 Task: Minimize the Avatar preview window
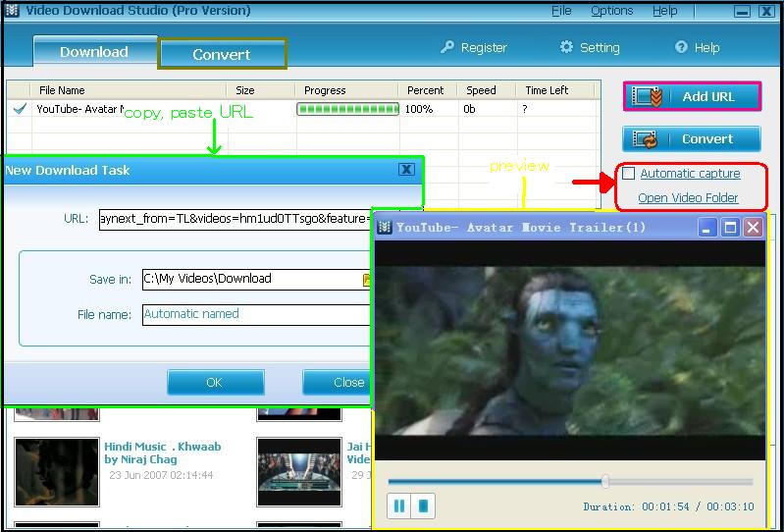coord(707,228)
